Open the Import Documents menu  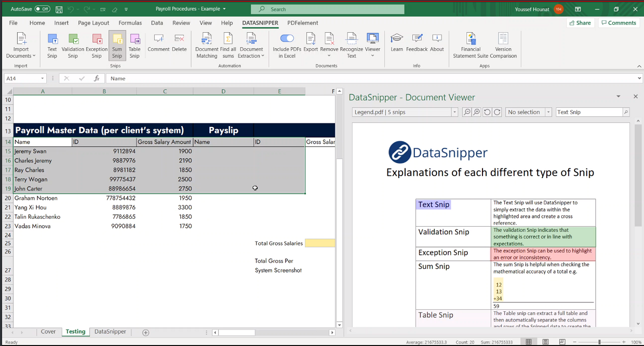(21, 46)
